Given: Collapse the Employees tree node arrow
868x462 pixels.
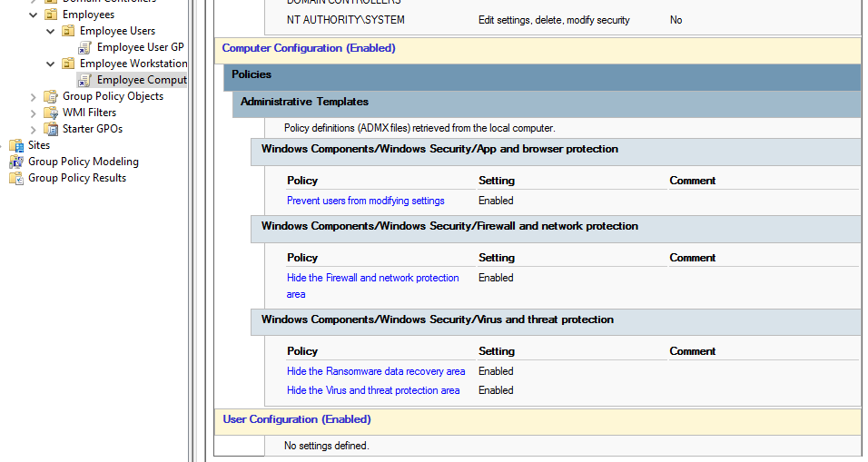Looking at the screenshot, I should click(35, 15).
